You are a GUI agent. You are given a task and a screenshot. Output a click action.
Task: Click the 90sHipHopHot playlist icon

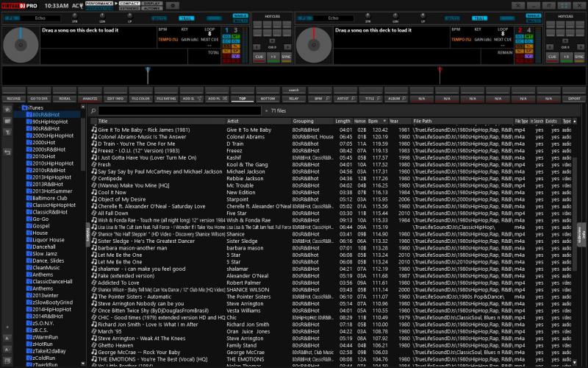point(29,121)
